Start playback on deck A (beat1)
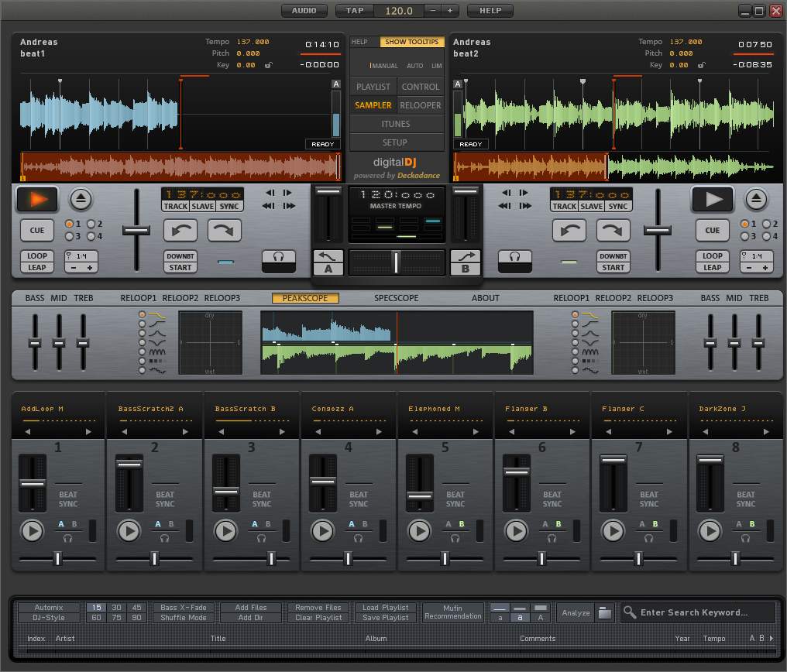Screen dimensions: 787x672 [x=38, y=199]
